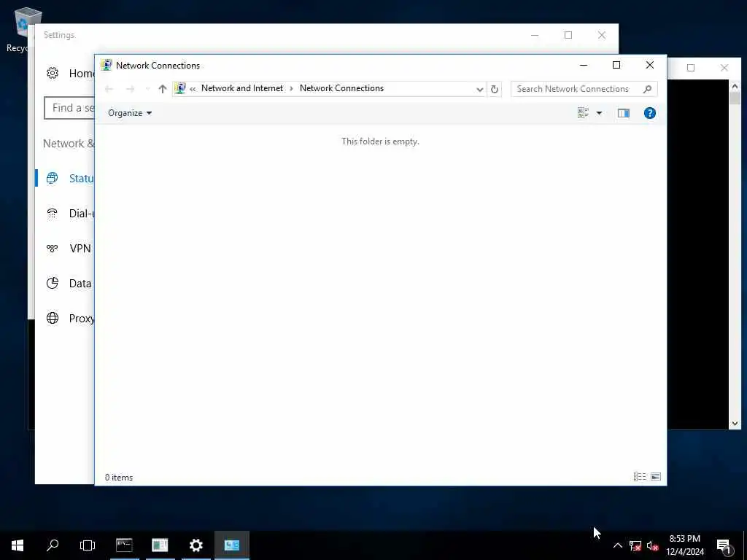Switch to large icons view in status bar

(656, 477)
